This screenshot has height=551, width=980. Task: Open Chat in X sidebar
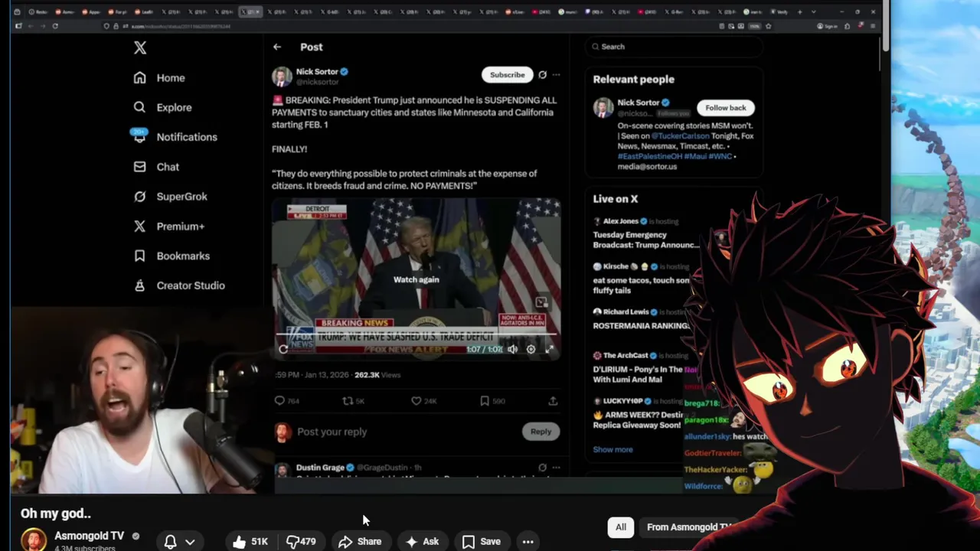(156, 167)
